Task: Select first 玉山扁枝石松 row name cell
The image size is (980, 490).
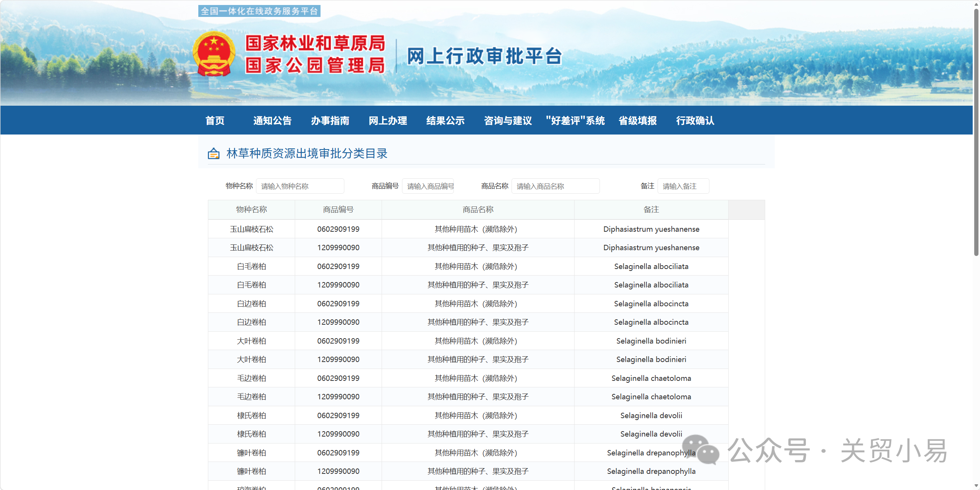Action: pos(251,229)
